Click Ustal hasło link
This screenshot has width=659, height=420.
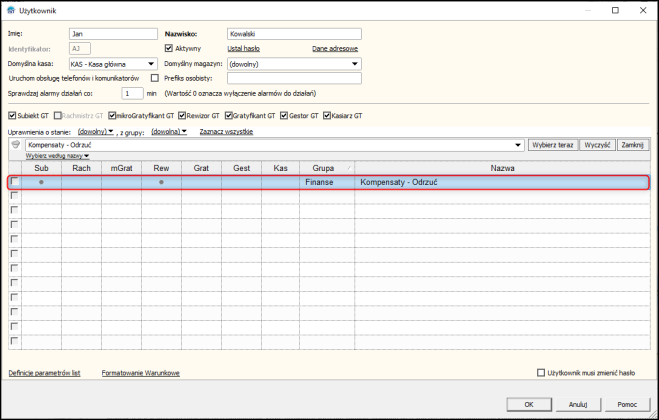[243, 49]
